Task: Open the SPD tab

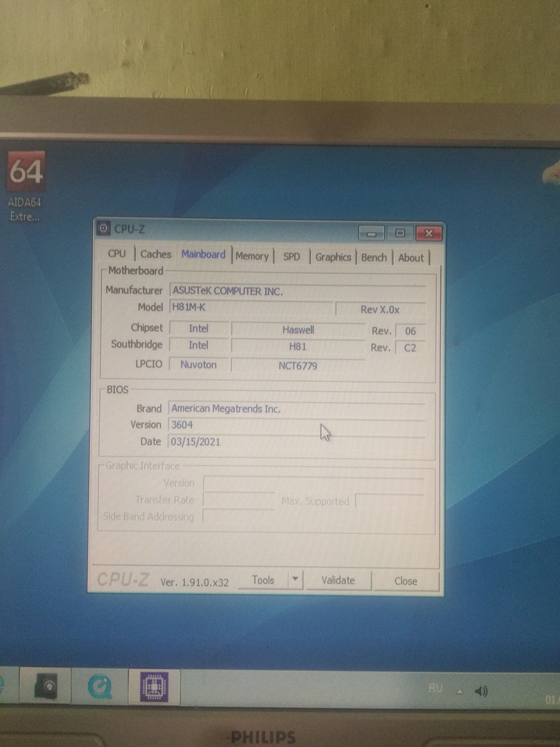Action: [x=292, y=257]
